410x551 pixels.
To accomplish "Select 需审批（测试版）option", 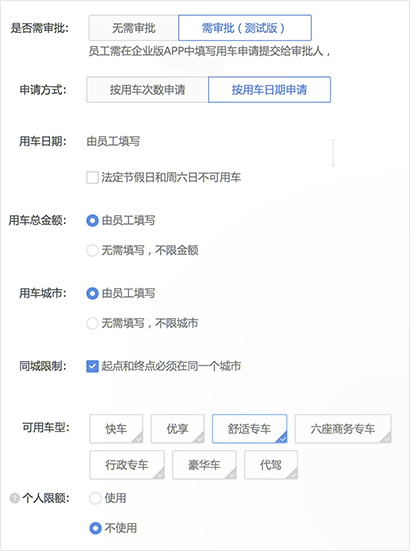I will pos(245,28).
